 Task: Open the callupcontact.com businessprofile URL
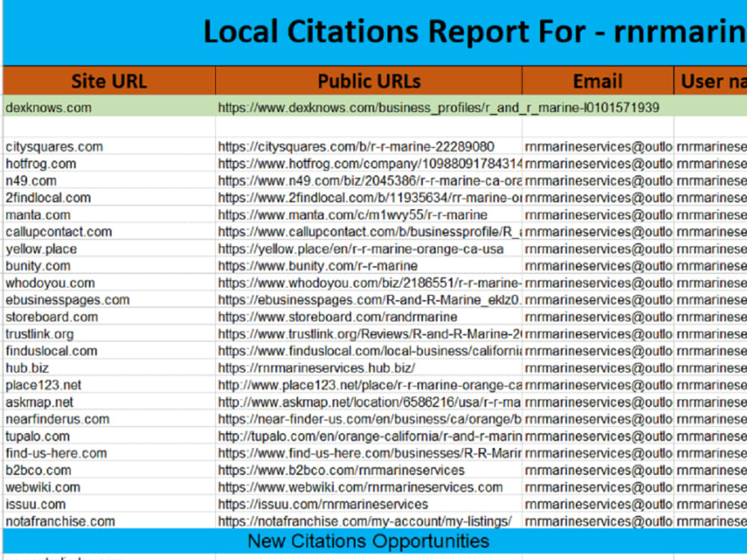point(369,231)
